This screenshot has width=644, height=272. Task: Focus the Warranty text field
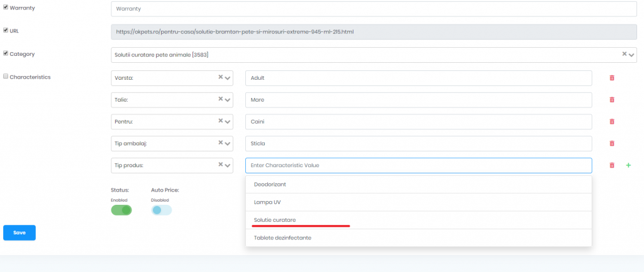coord(374,9)
